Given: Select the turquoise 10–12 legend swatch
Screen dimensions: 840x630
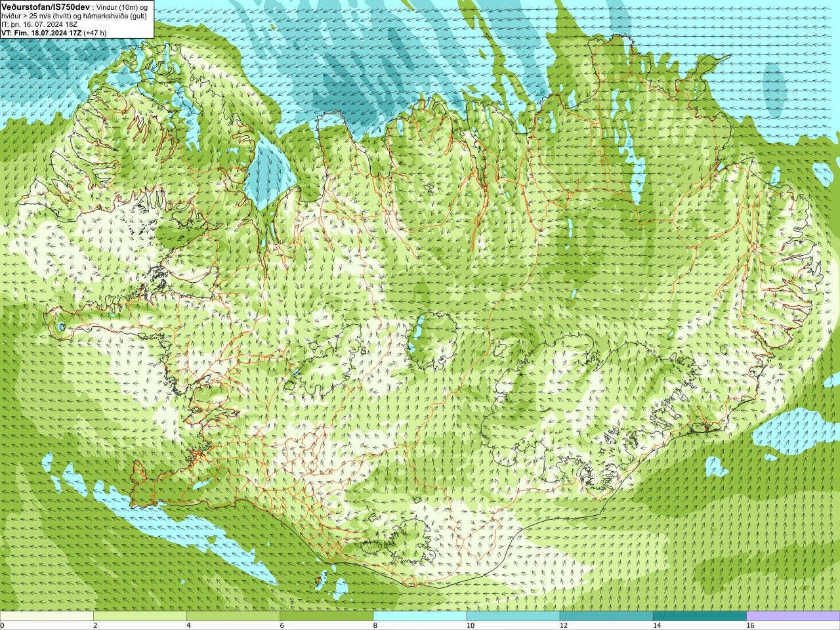Looking at the screenshot, I should (x=513, y=616).
